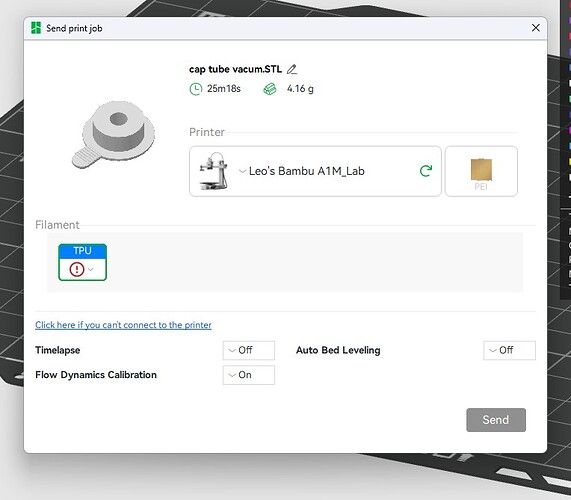
Task: Click the red filament warning icon
Action: (77, 269)
